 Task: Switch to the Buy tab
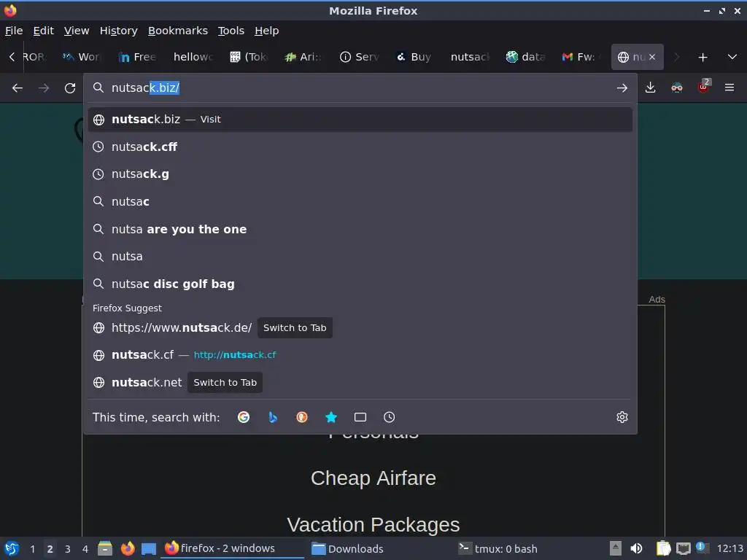point(415,57)
